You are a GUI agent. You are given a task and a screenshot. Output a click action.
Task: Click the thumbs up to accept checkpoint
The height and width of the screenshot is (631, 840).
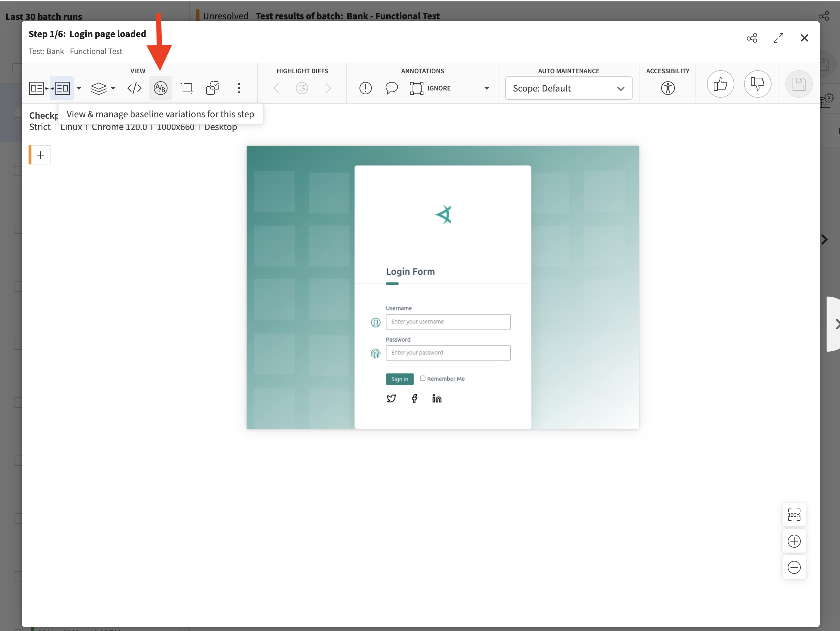point(720,84)
